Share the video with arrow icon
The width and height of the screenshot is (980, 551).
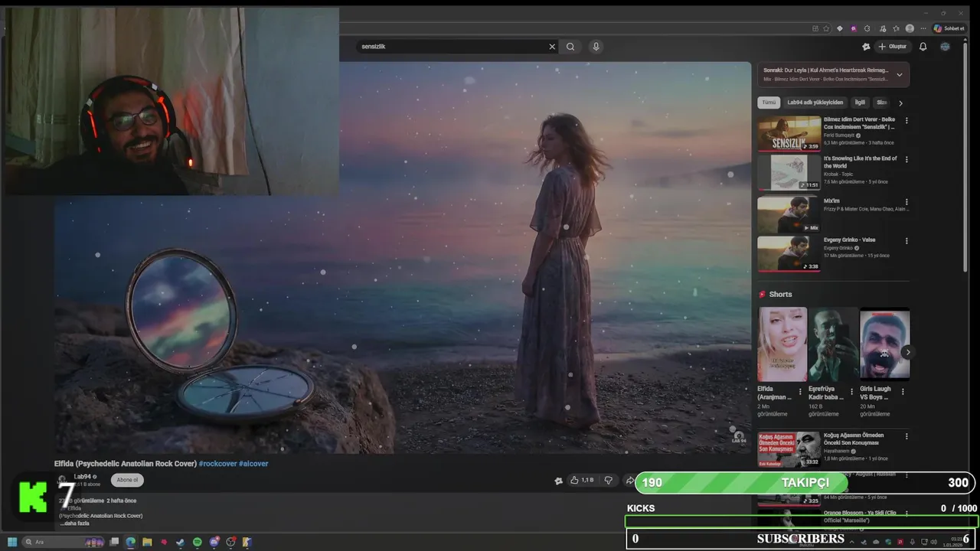coord(629,480)
